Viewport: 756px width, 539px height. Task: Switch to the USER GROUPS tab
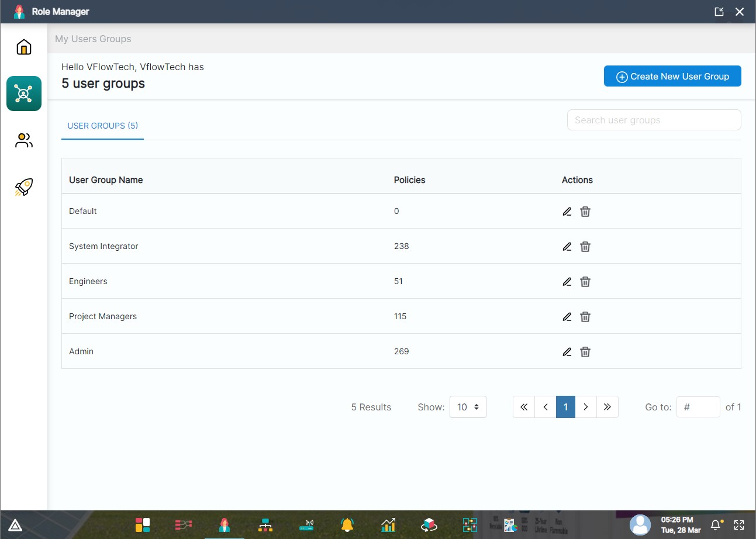102,126
